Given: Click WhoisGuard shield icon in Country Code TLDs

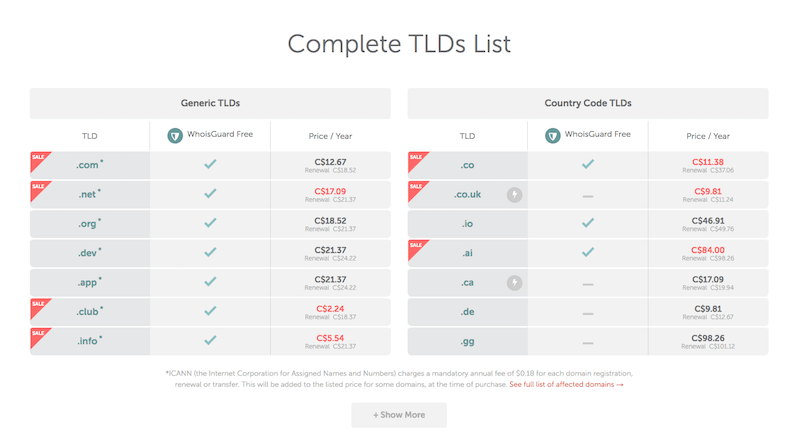Looking at the screenshot, I should (x=553, y=136).
